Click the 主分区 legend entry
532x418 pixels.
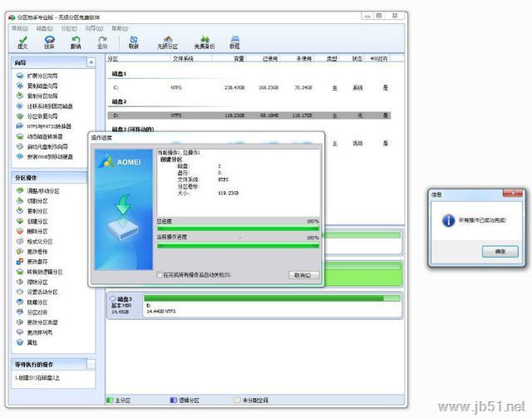tap(119, 401)
